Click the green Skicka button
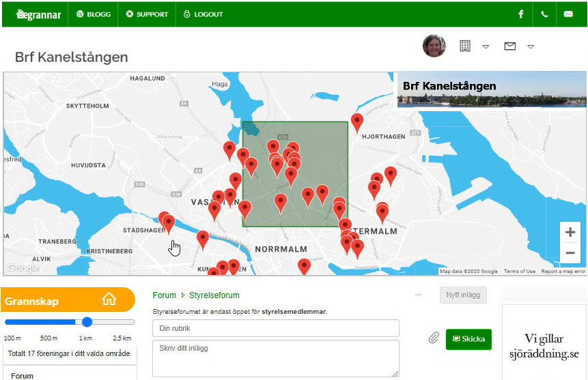588x380 pixels. click(468, 339)
